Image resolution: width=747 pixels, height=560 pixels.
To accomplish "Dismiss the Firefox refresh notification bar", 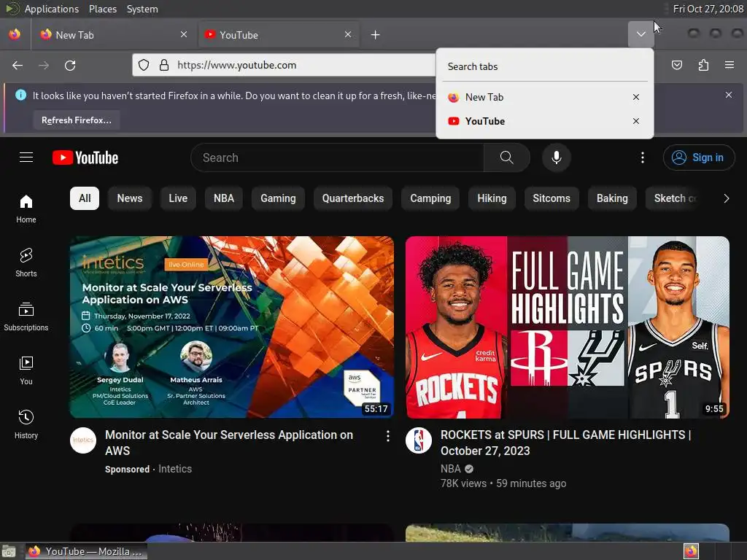I will (x=729, y=95).
